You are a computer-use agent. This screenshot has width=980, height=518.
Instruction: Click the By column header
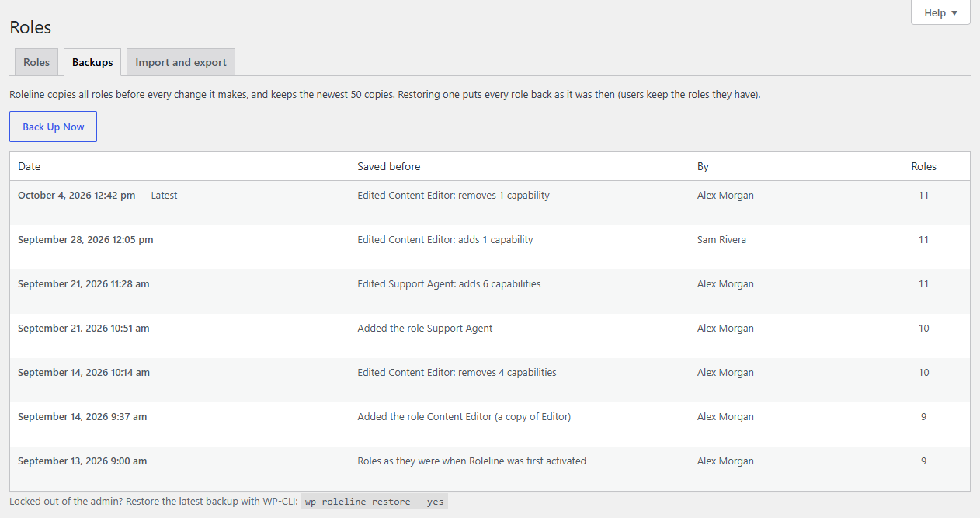tap(703, 166)
